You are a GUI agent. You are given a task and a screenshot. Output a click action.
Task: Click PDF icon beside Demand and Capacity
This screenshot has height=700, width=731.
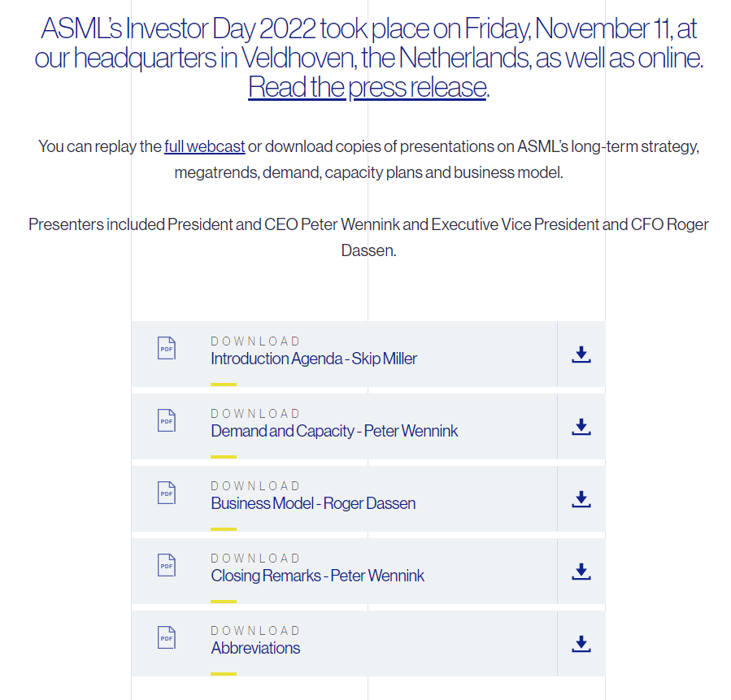[166, 420]
